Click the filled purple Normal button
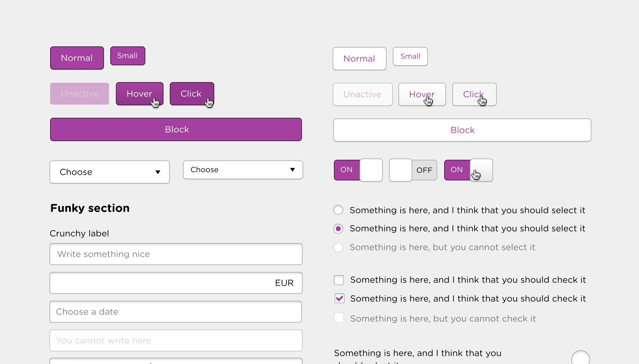 click(x=77, y=58)
